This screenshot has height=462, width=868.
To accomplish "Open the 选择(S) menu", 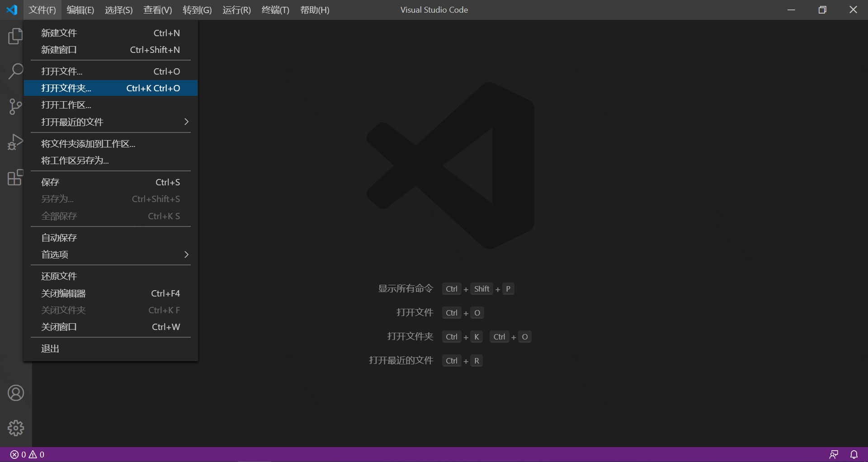I will point(118,10).
